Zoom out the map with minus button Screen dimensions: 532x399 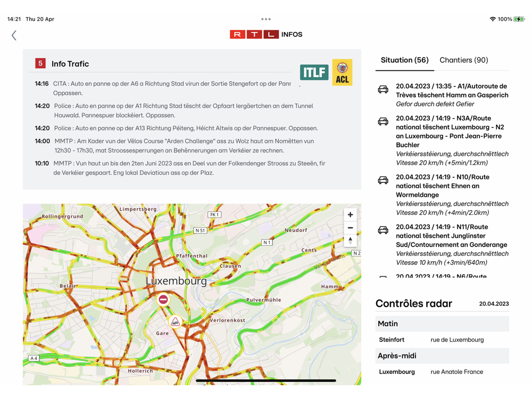[350, 228]
